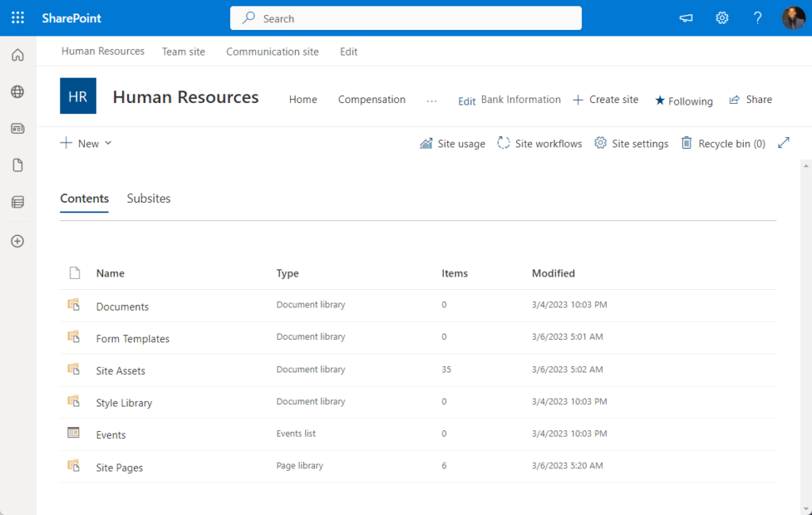Expand the New dropdown menu
This screenshot has height=515, width=812.
tap(86, 143)
